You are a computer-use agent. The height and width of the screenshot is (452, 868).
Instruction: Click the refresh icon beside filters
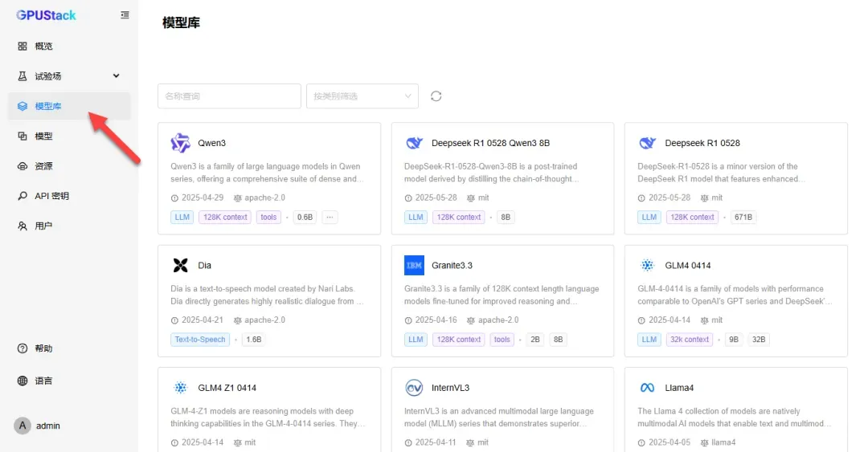point(436,96)
